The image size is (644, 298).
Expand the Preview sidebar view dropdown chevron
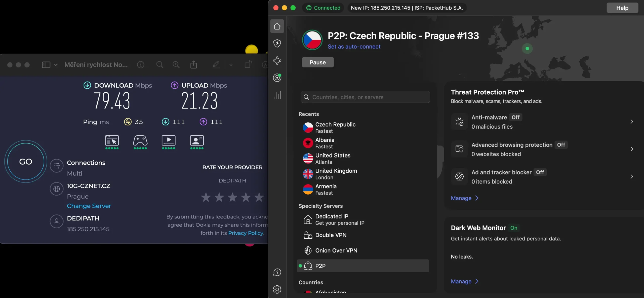56,65
